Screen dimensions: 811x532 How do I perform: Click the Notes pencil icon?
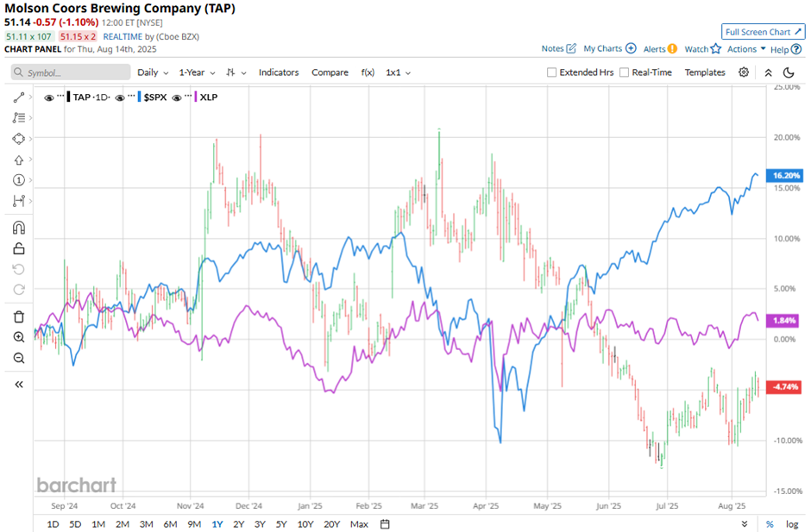coord(571,48)
